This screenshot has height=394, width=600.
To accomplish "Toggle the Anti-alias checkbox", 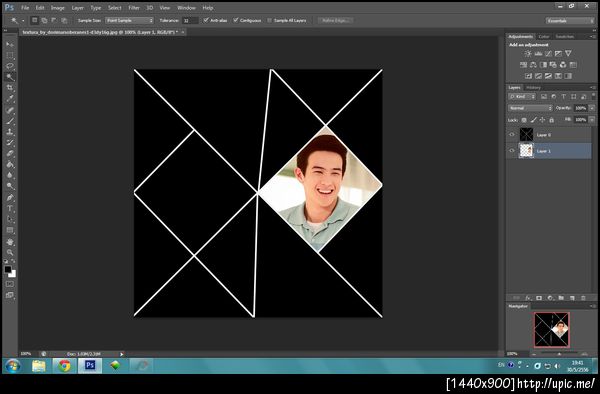I will tap(206, 20).
